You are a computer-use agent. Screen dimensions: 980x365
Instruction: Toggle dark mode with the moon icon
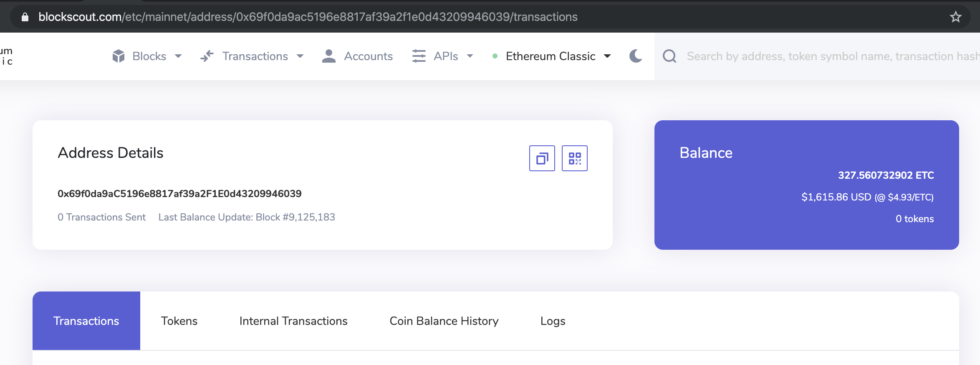635,56
